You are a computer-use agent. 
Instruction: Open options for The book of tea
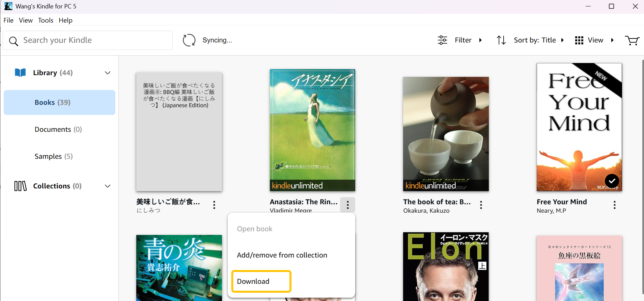(x=481, y=205)
